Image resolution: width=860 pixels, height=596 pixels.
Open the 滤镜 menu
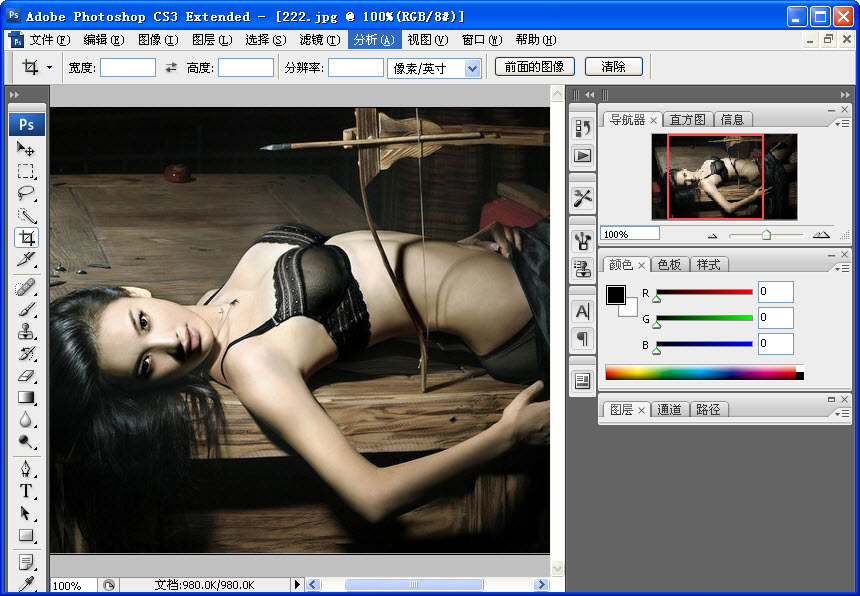(x=318, y=40)
